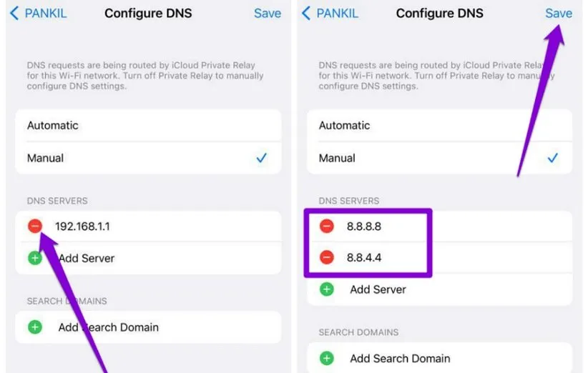Tap the 192.168.1.1 address field

(x=83, y=227)
